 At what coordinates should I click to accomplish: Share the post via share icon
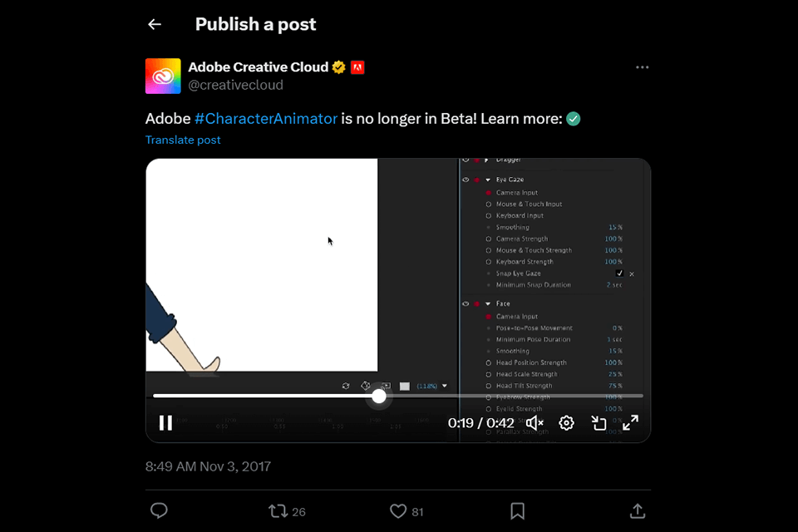click(638, 511)
